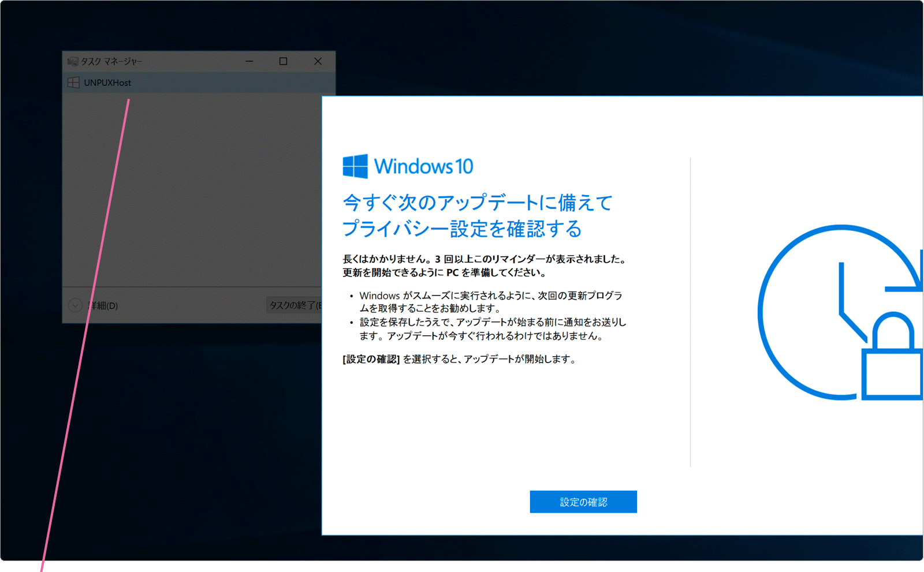Click the clock and lock illustration

840,312
